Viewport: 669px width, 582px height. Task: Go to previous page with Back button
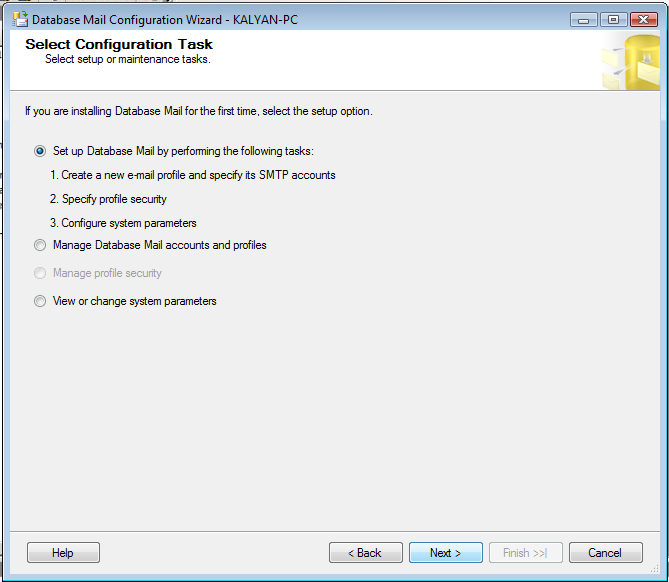point(366,553)
